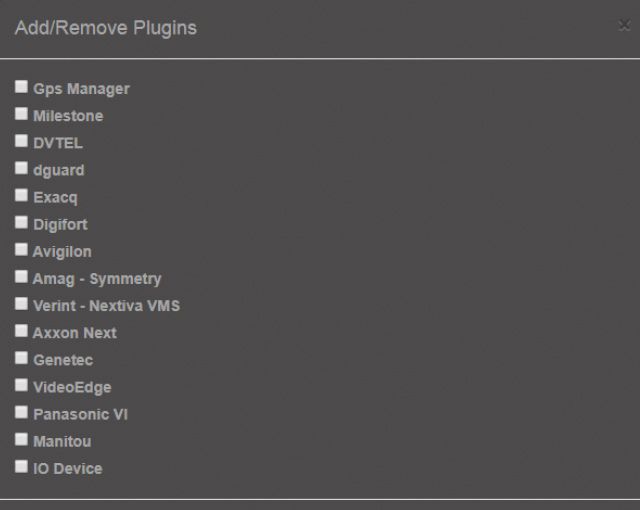Tick the Manitou plugin checkbox
The width and height of the screenshot is (640, 510).
(x=21, y=438)
